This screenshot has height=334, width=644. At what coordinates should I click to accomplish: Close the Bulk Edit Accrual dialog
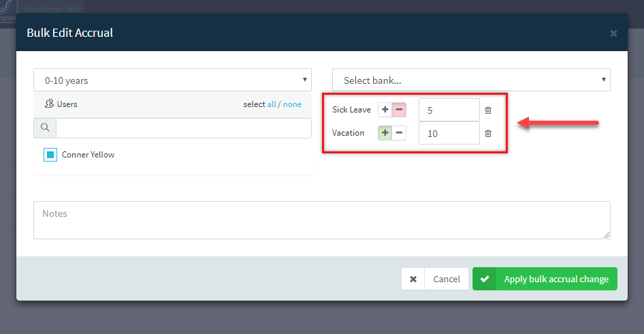point(613,33)
